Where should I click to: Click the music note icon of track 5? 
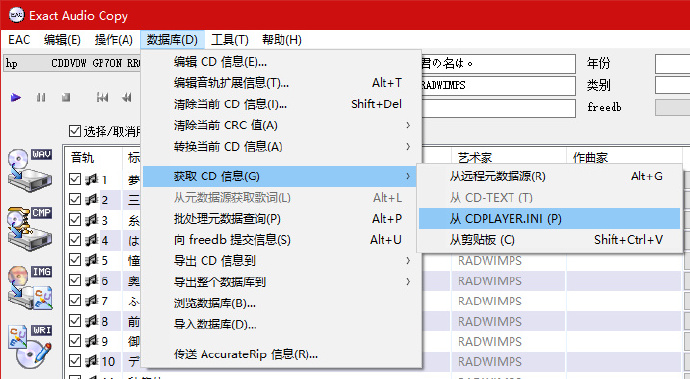tap(92, 260)
